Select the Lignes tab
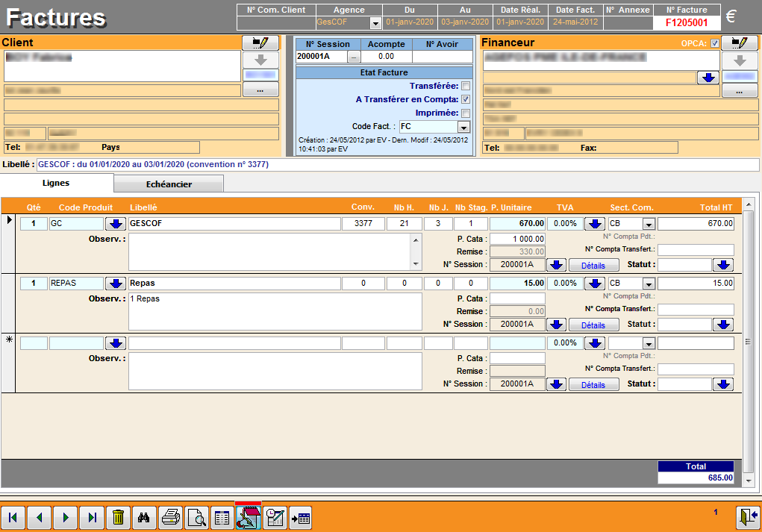Viewport: 762px width, 532px height. coord(56,183)
